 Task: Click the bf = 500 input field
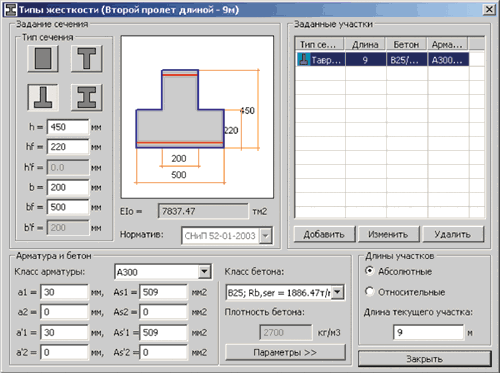[x=68, y=207]
